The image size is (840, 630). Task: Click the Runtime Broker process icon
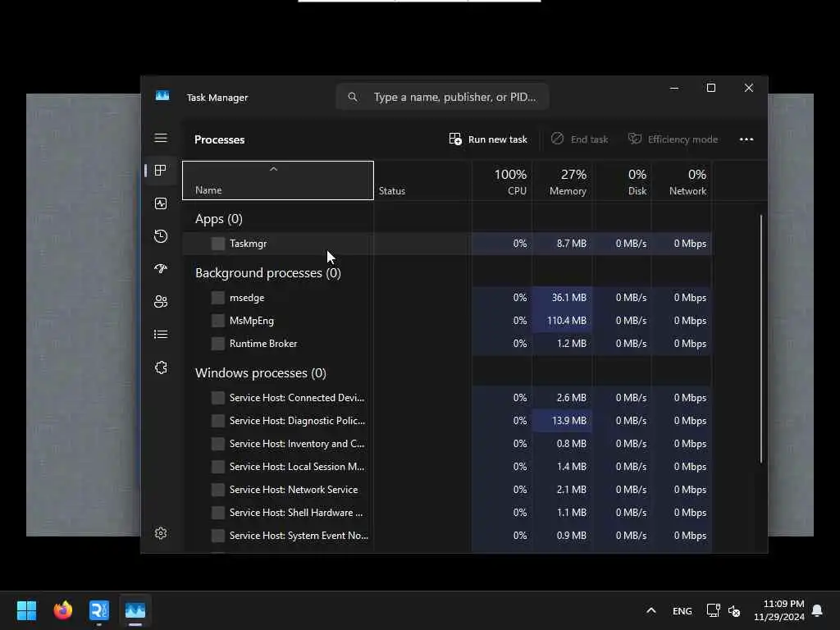tap(218, 344)
